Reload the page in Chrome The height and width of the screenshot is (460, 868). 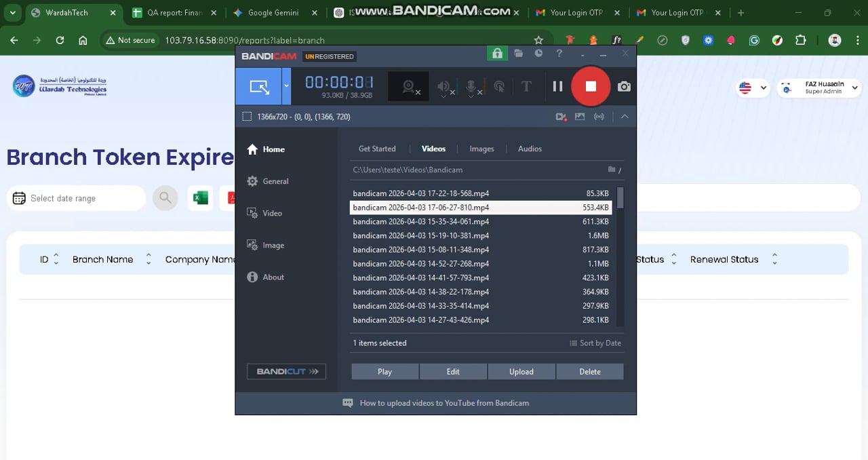point(60,40)
